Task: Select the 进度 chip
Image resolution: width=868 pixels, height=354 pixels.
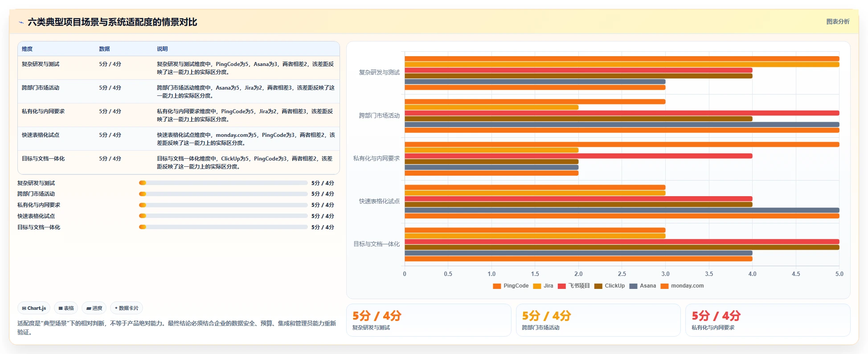Action: [94, 308]
